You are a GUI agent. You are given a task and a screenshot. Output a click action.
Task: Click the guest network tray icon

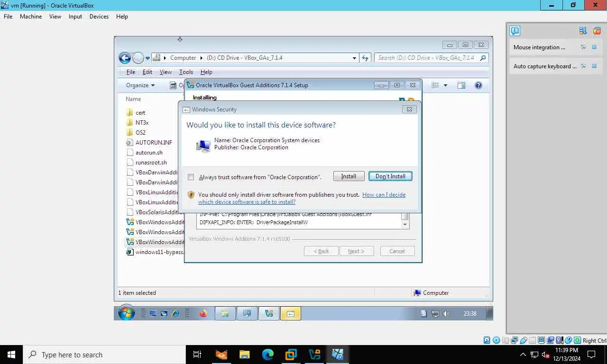(435, 313)
